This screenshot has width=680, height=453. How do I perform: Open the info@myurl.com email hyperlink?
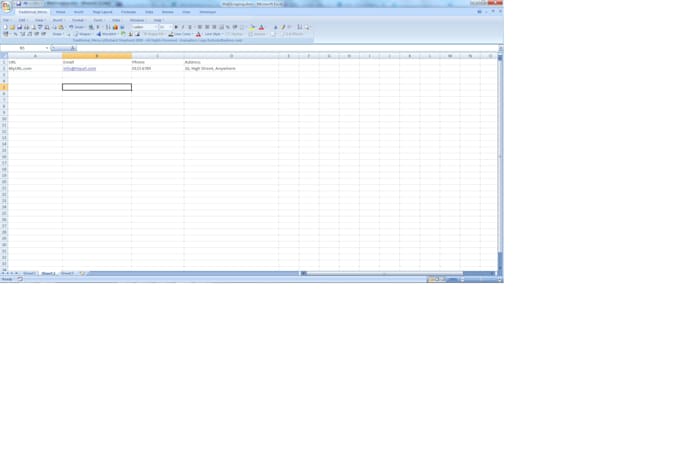tap(79, 68)
